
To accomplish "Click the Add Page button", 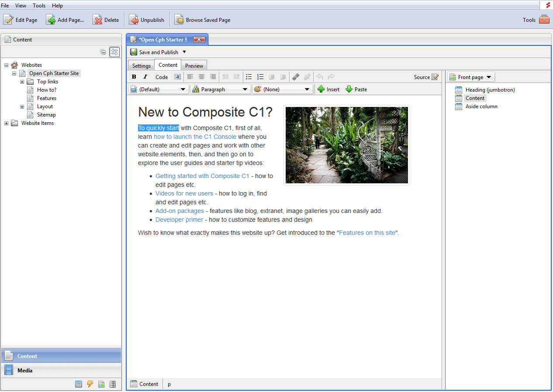I will tap(65, 19).
